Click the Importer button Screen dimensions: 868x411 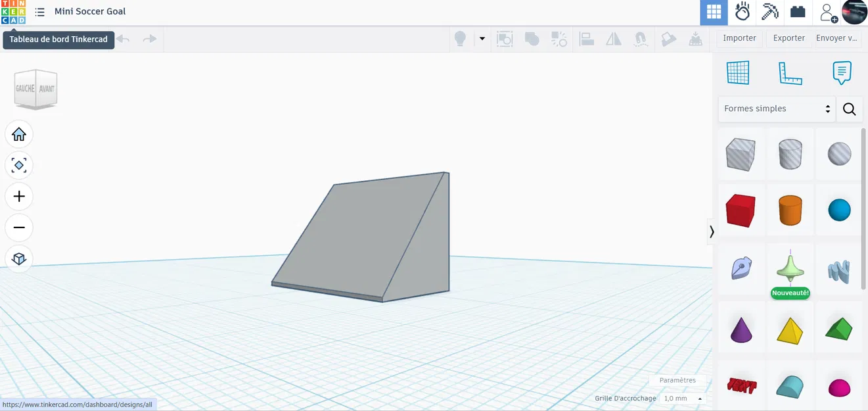pos(739,38)
